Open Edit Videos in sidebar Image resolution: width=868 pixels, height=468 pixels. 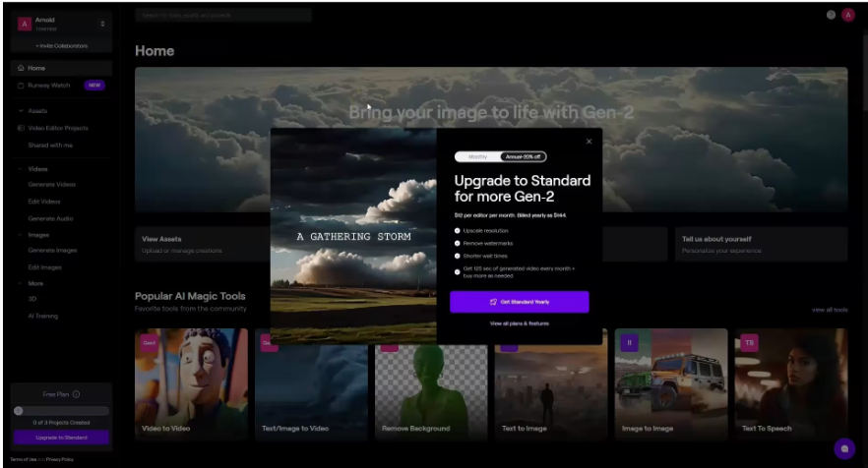pyautogui.click(x=44, y=202)
